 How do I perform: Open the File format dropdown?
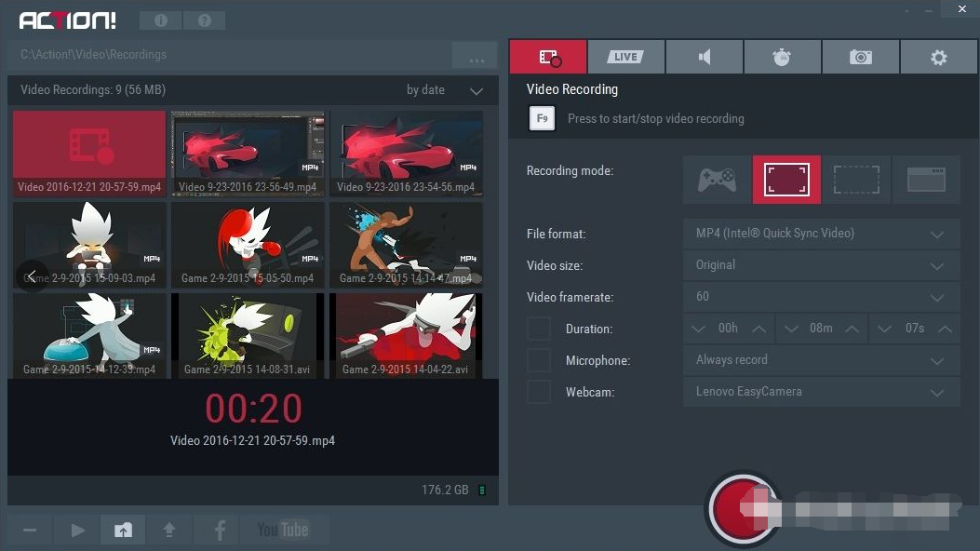point(821,234)
